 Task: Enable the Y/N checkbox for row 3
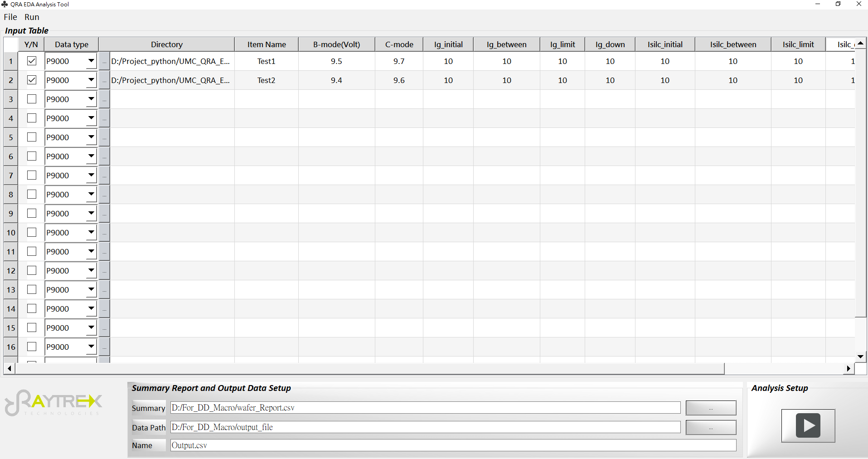[x=32, y=99]
